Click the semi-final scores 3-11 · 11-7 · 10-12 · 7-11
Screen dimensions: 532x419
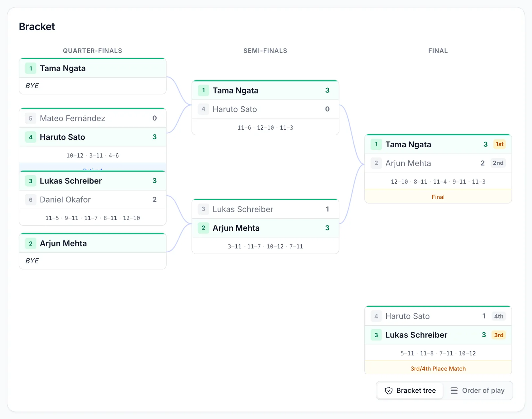click(x=265, y=246)
